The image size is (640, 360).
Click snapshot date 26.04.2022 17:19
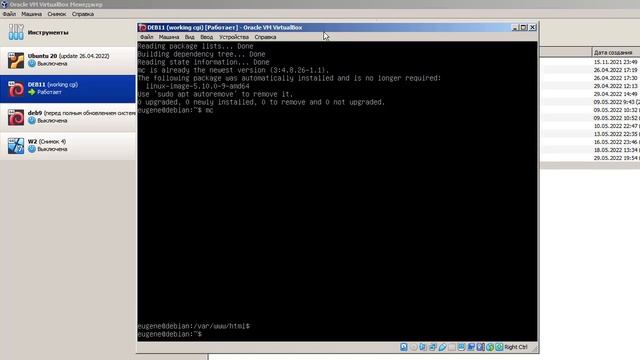[615, 70]
